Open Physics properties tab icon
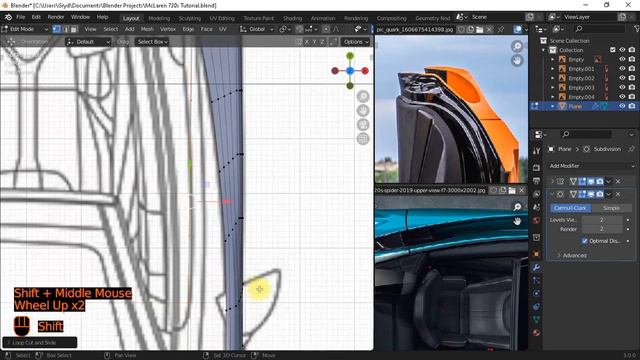Viewport: 640px width, 360px height. point(536,293)
